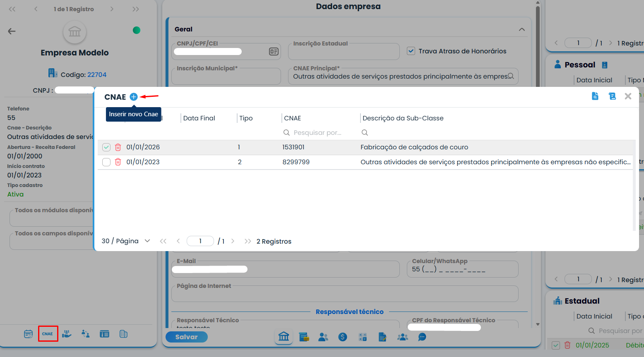Open the 30 / Página page size dropdown
Viewport: 644px width, 357px height.
coord(126,241)
